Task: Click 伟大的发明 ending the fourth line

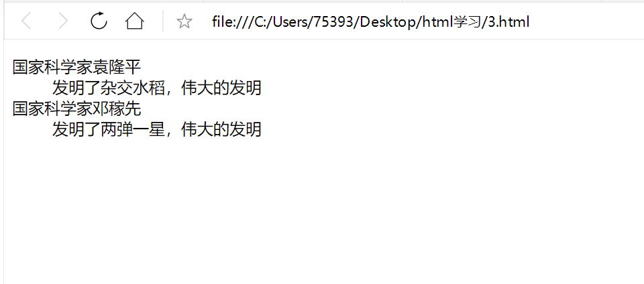Action: [221, 129]
